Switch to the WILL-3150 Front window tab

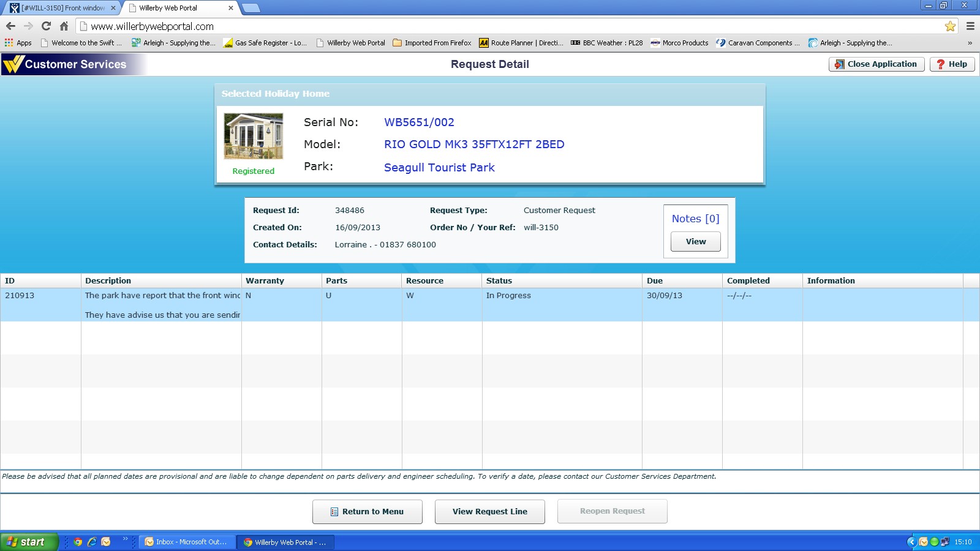62,8
